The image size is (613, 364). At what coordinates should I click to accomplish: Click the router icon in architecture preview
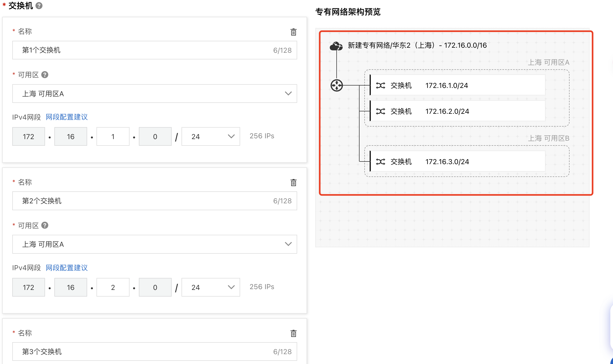(337, 85)
